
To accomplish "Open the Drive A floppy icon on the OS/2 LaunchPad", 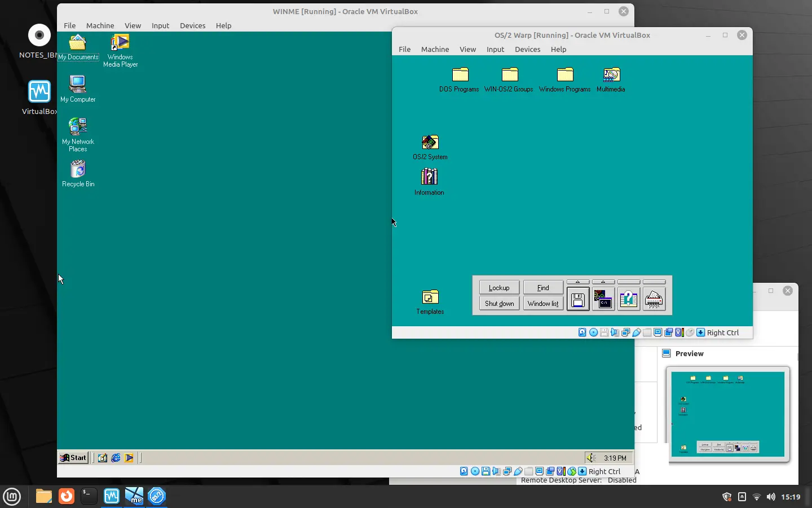I will (578, 300).
